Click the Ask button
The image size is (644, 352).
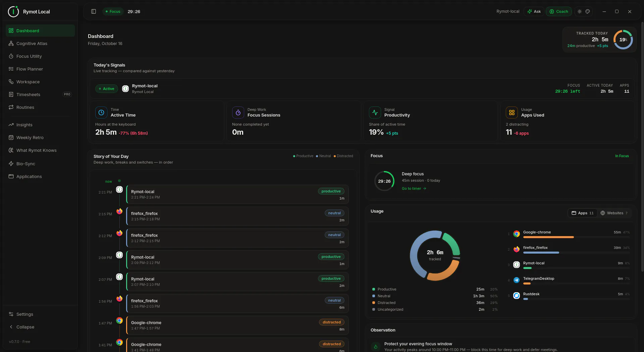coord(534,11)
